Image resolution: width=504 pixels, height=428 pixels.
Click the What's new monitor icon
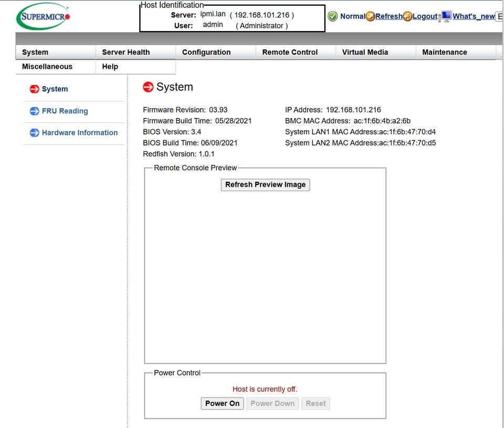(446, 16)
